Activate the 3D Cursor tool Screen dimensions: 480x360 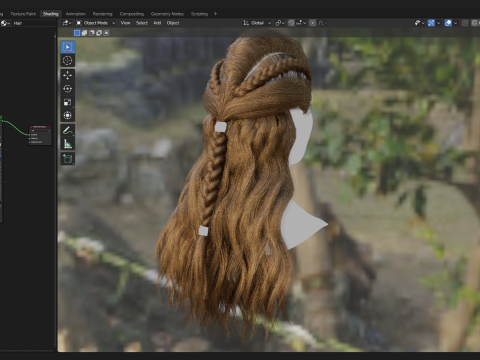pos(68,61)
